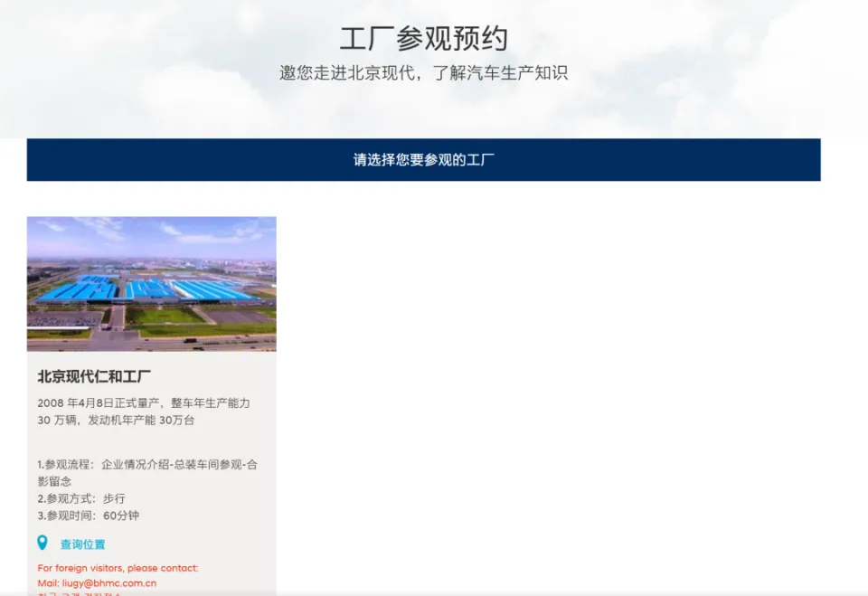The image size is (868, 596).
Task: Click the 3.参观时间：60分钟 line
Action: point(89,516)
